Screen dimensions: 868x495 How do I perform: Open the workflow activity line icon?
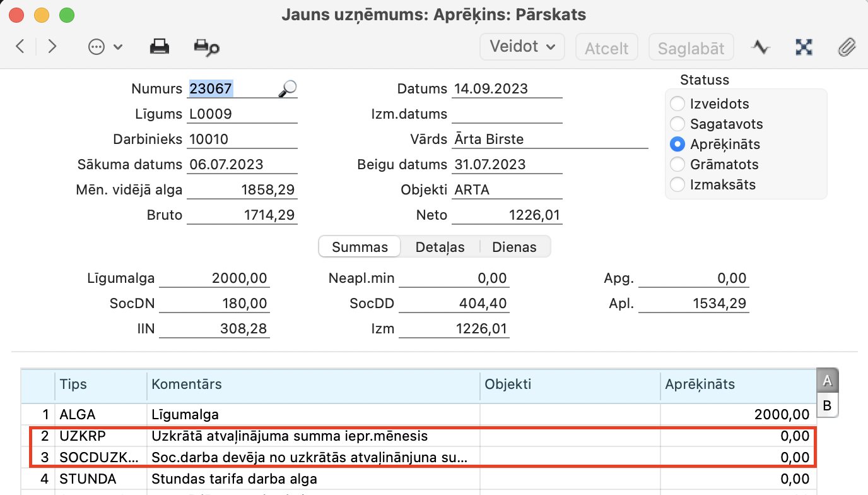coord(761,47)
